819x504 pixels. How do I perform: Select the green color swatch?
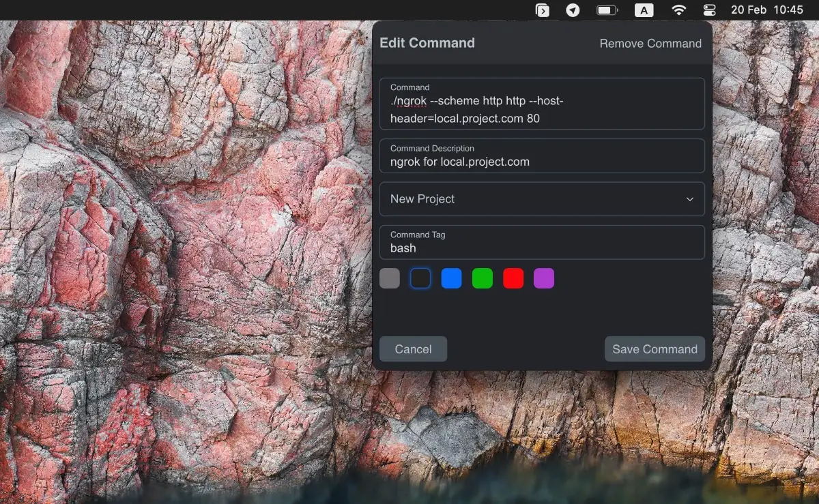pos(482,278)
